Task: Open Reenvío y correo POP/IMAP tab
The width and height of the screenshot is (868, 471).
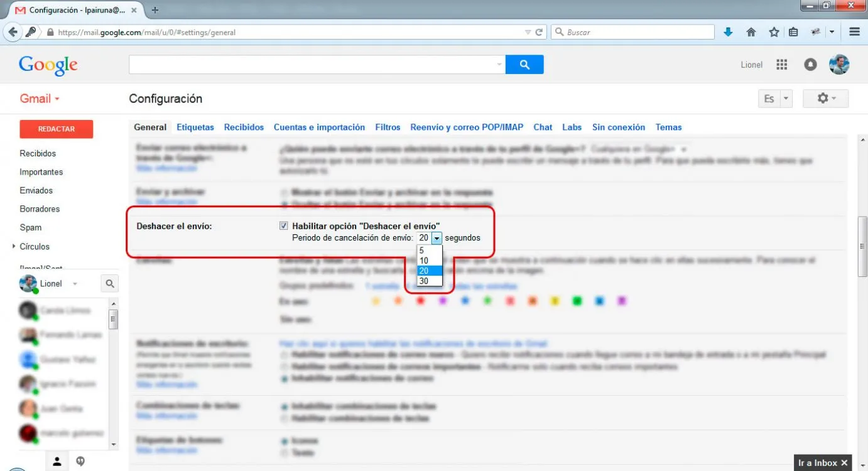Action: click(x=467, y=127)
